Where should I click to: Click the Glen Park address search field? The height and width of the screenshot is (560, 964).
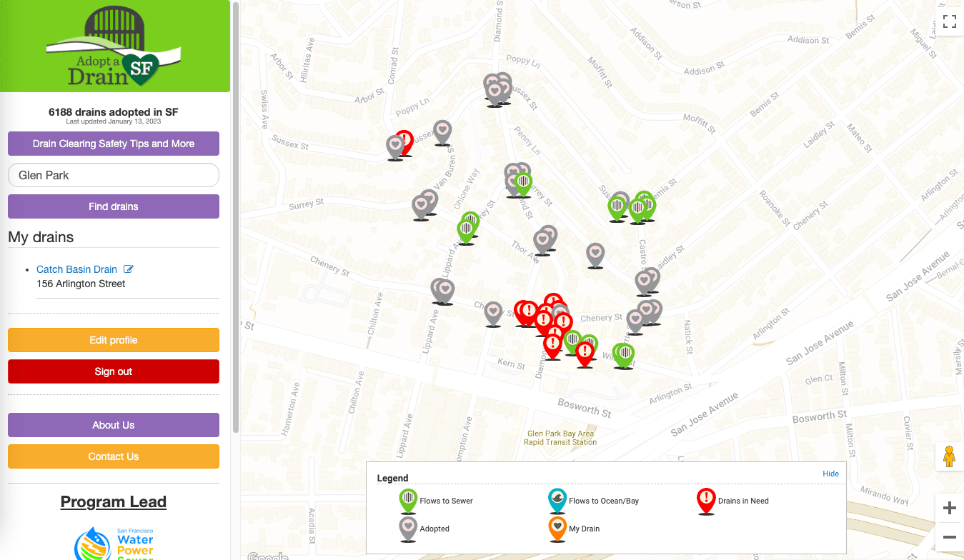(x=114, y=175)
